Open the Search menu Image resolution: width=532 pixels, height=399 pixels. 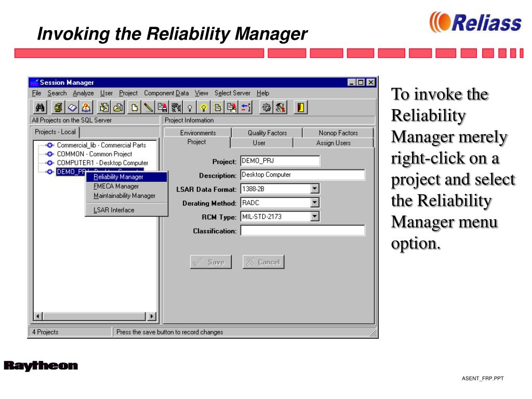click(x=57, y=93)
